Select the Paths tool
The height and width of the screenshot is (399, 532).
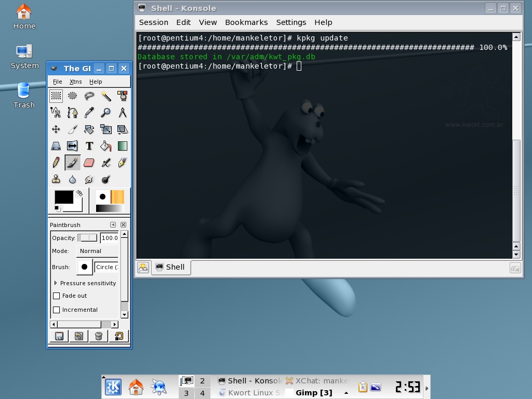tap(72, 113)
